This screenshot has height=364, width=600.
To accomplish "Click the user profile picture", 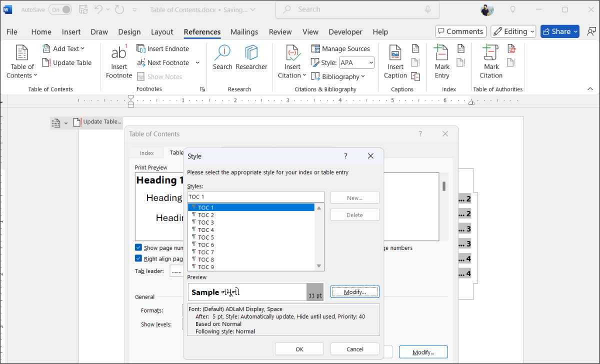I will (x=487, y=9).
